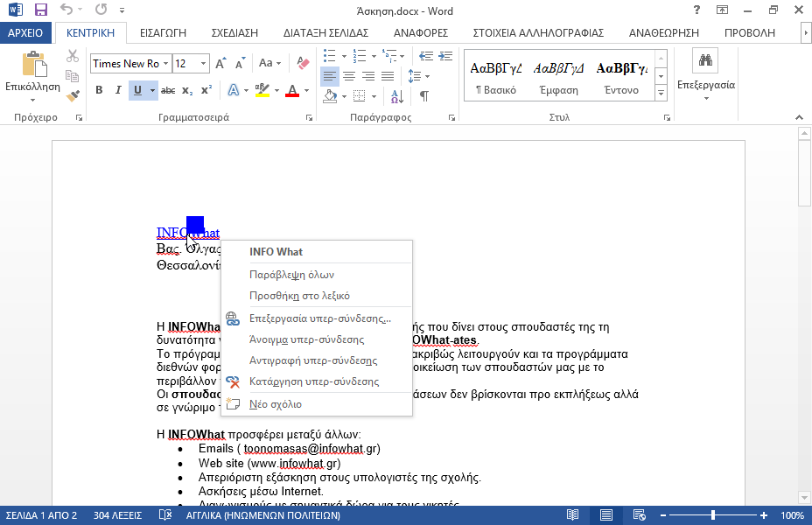Click the Επεξεργασία binoculars icon

pos(705,60)
